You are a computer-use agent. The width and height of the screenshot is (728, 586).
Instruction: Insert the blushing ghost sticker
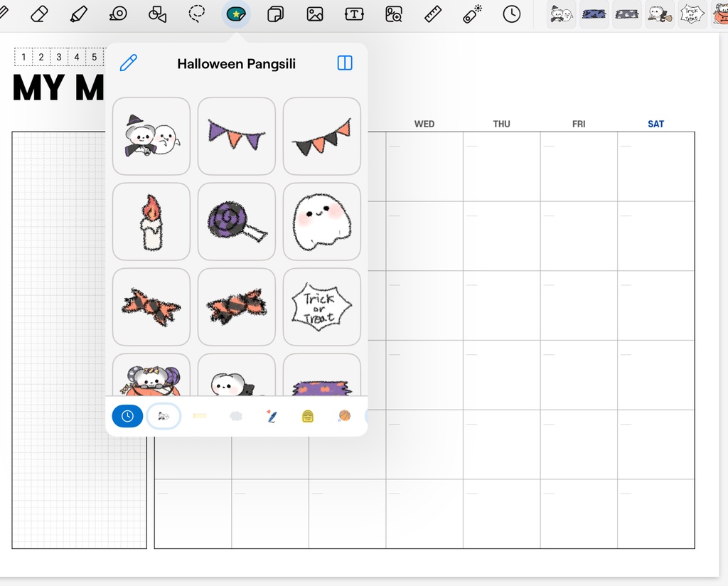click(322, 221)
